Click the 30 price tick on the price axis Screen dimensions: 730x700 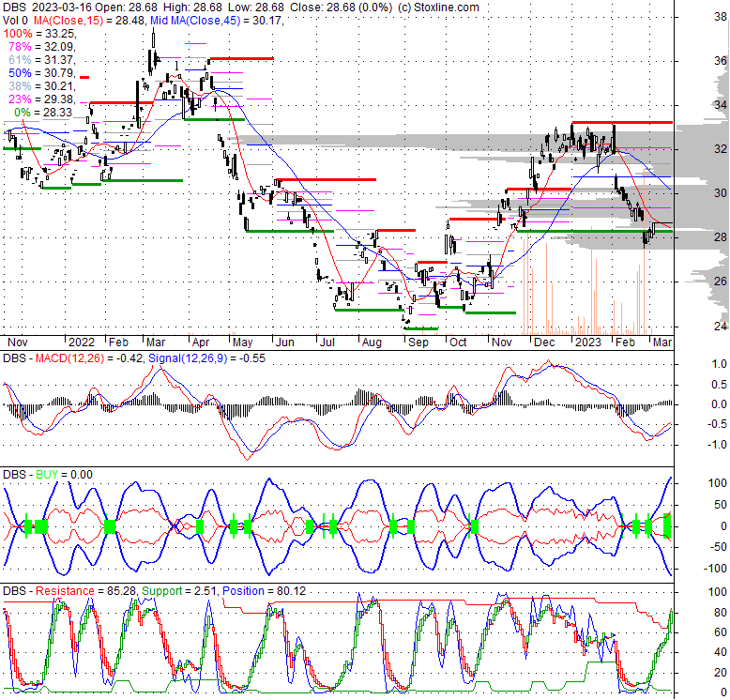[x=721, y=192]
